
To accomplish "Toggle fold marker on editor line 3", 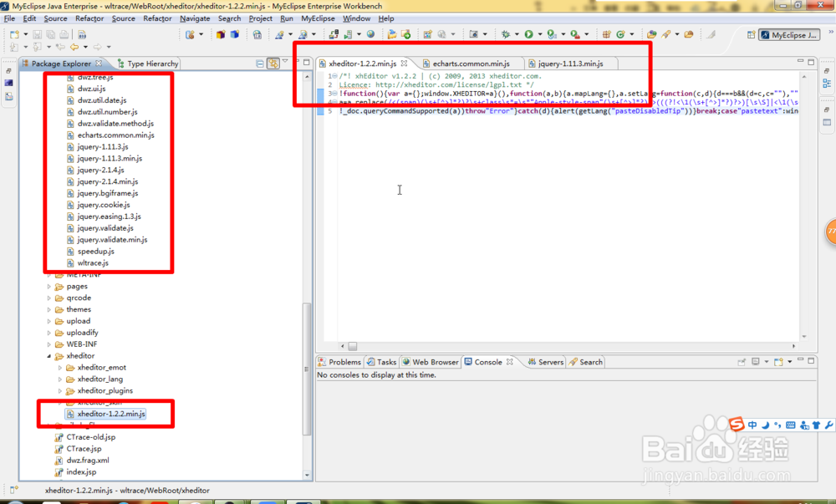I will 335,94.
